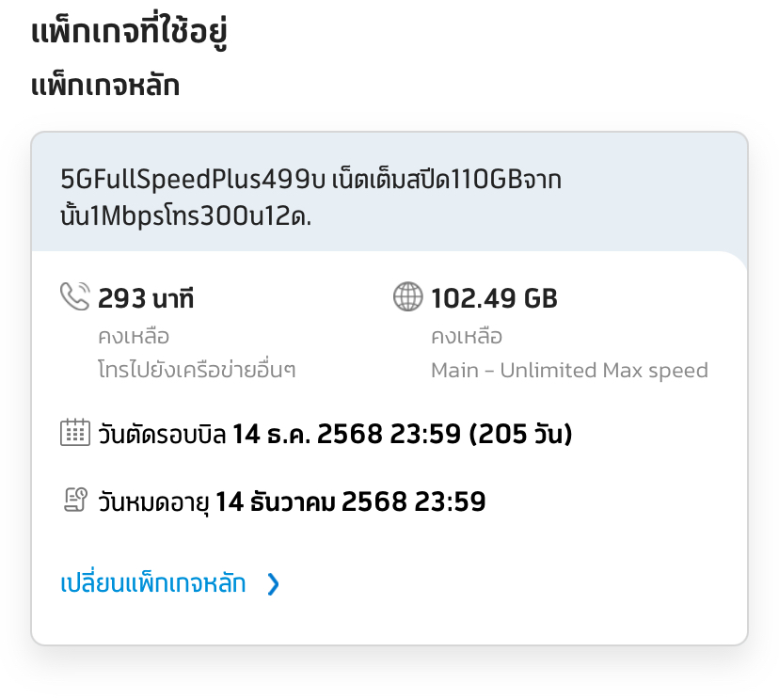Select the 5GFullSpeedPlus499 package title

coord(310,198)
